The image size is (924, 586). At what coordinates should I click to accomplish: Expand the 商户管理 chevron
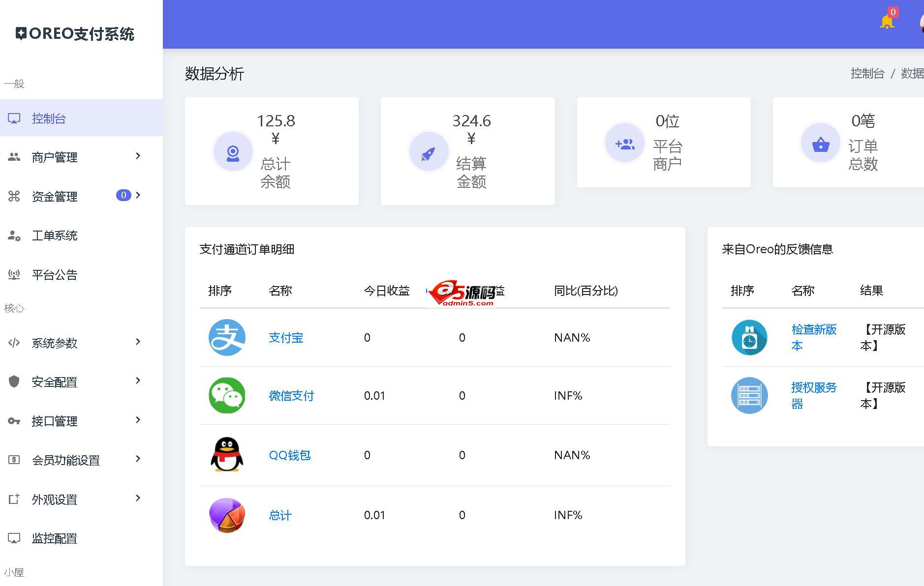pos(138,156)
